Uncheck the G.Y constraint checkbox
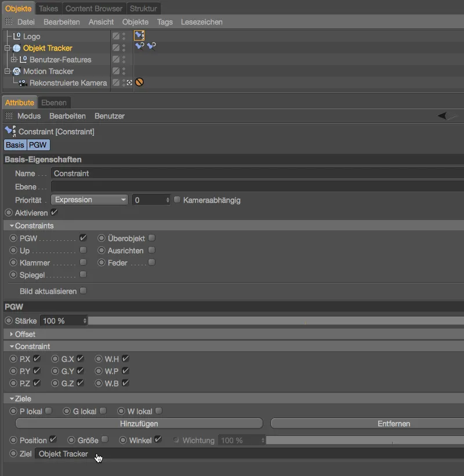464x476 pixels. (x=80, y=370)
